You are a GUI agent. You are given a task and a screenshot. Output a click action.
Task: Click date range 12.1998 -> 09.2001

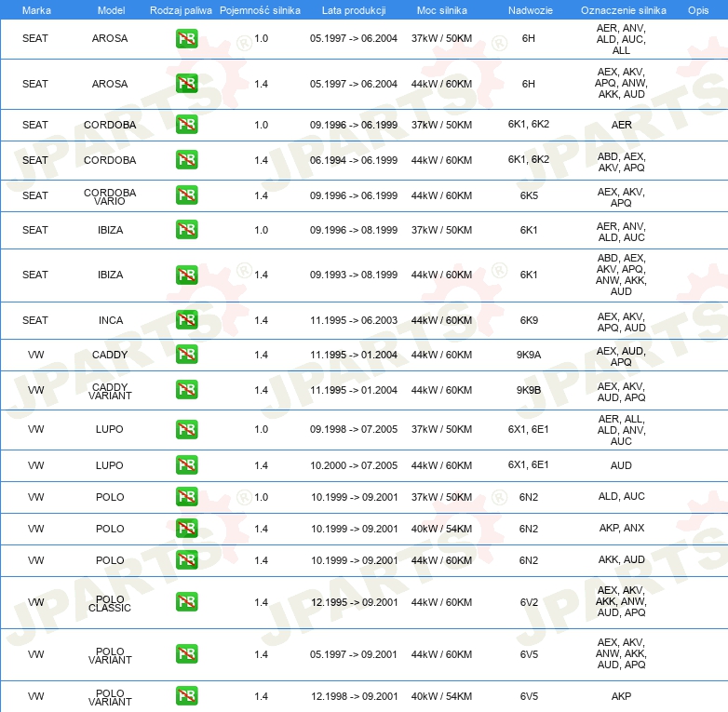point(355,696)
